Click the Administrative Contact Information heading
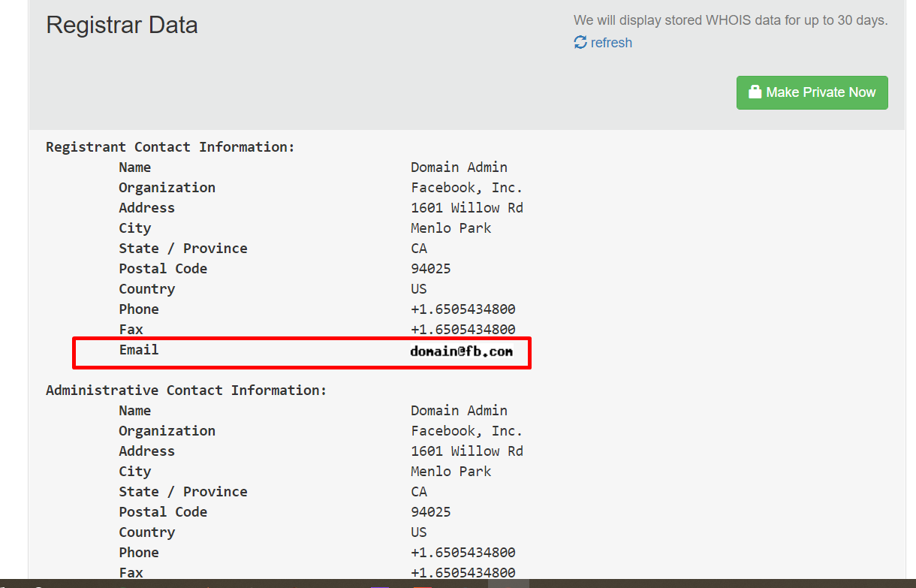The height and width of the screenshot is (588, 916). point(187,390)
